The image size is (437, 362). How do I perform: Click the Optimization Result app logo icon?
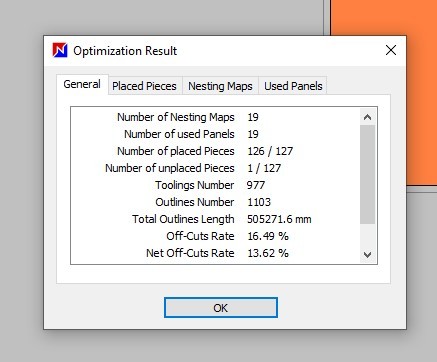click(60, 51)
